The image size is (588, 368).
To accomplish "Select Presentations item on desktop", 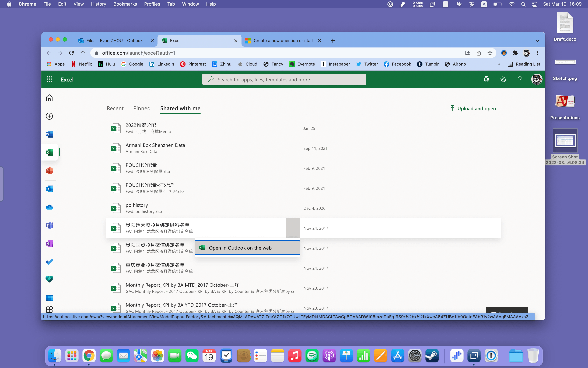I will point(565,107).
